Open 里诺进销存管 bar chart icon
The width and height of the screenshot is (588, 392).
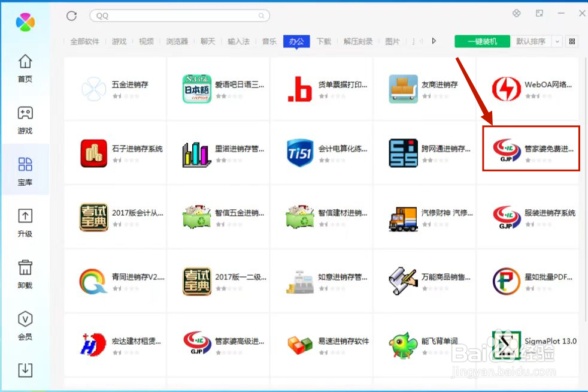197,155
